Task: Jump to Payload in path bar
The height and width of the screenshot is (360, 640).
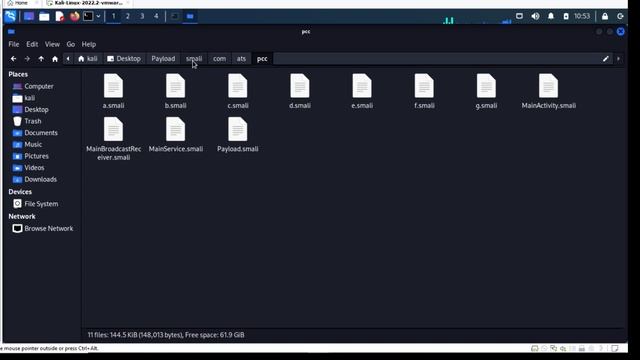Action: click(163, 59)
